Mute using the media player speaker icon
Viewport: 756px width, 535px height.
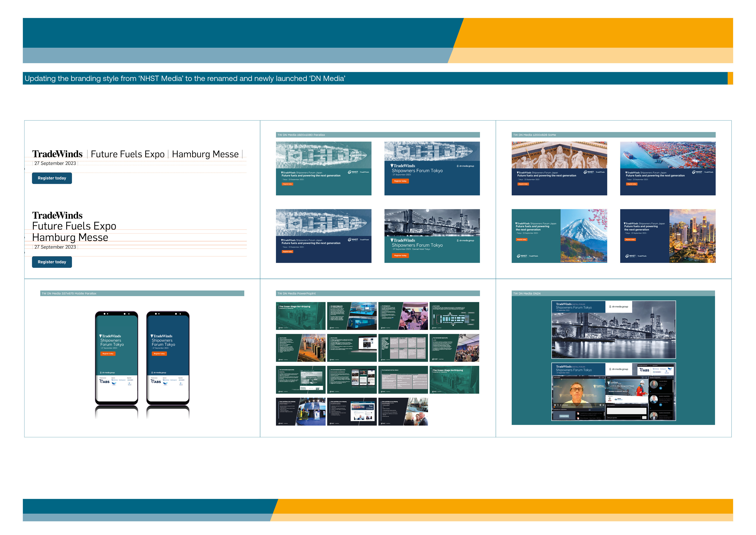click(604, 405)
